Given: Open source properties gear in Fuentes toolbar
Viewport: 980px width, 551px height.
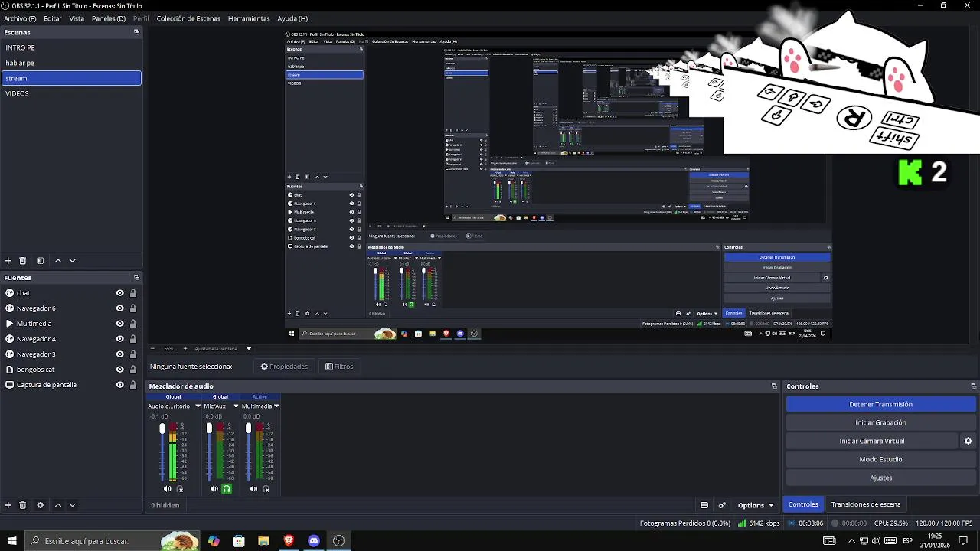Looking at the screenshot, I should (x=40, y=505).
